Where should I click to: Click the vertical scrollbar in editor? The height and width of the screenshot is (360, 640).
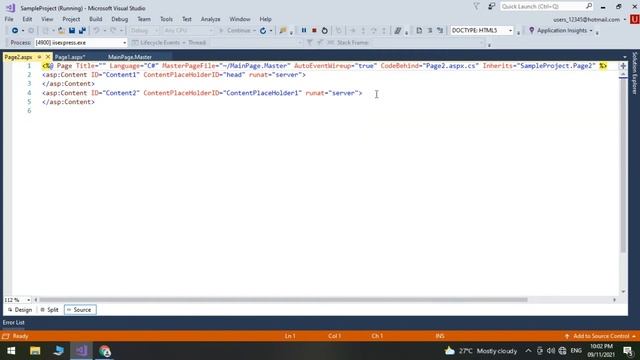pyautogui.click(x=623, y=165)
